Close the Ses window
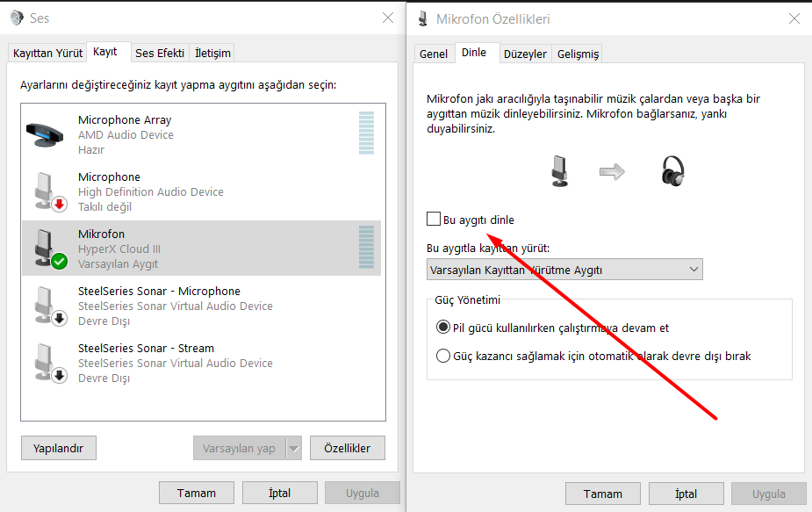Screen dimensions: 812x512 (388, 18)
